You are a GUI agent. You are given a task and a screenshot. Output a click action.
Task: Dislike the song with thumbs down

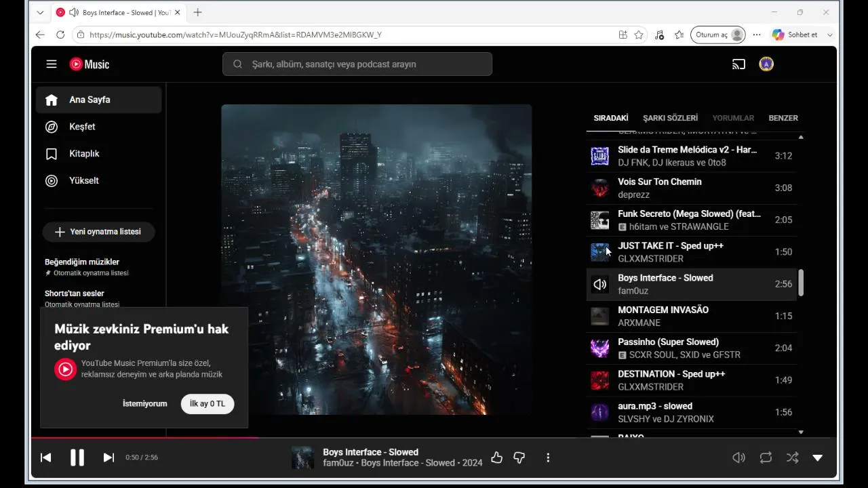[x=519, y=457]
